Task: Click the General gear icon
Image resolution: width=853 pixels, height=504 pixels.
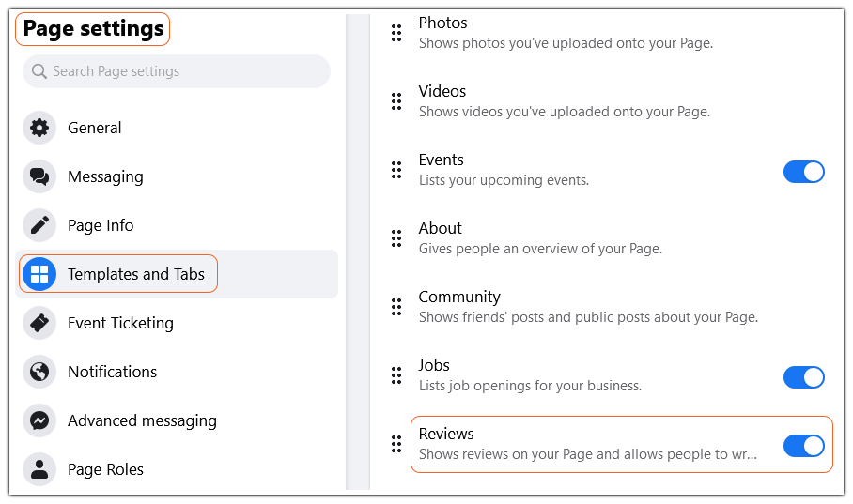Action: coord(39,128)
